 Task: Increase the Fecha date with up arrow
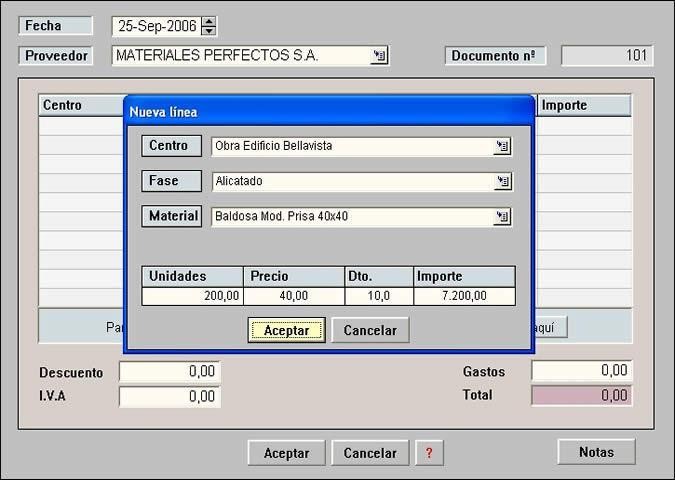pos(208,21)
